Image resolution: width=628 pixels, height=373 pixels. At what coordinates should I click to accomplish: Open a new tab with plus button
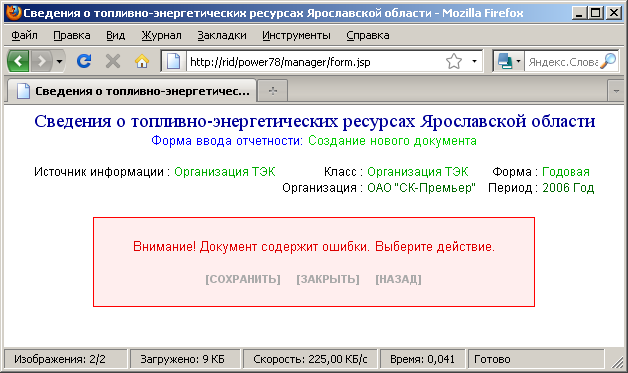point(273,91)
